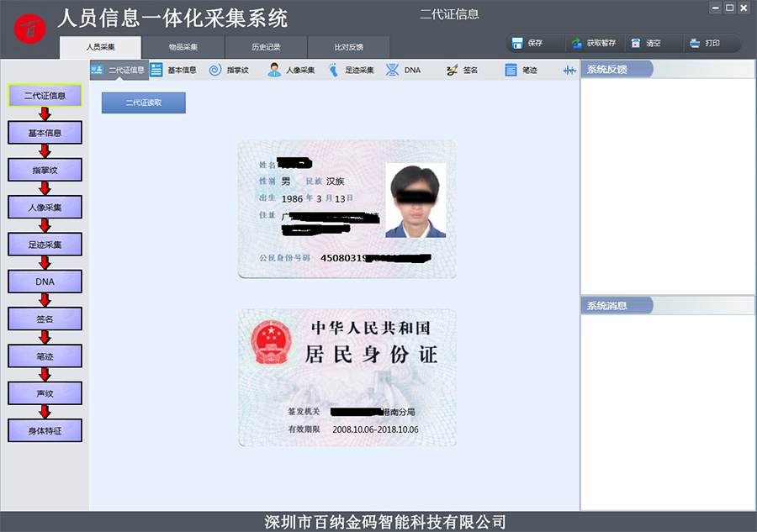The height and width of the screenshot is (532, 757).
Task: Select the 基本信息 sub-tab label
Action: 182,71
